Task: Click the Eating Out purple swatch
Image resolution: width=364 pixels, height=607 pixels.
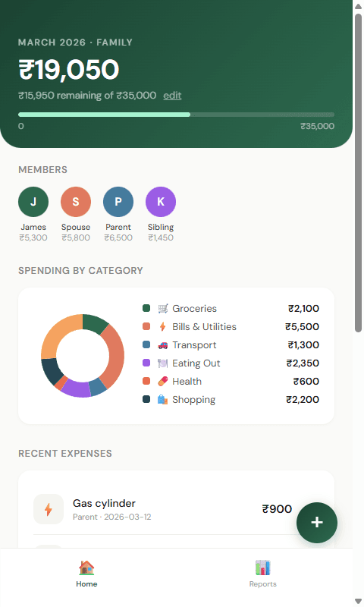Action: point(146,363)
